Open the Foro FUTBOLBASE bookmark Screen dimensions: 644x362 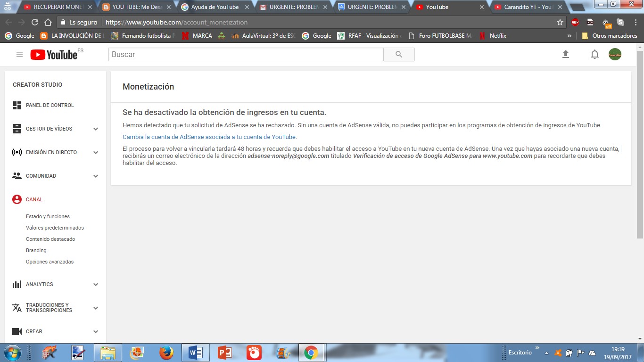click(x=440, y=36)
